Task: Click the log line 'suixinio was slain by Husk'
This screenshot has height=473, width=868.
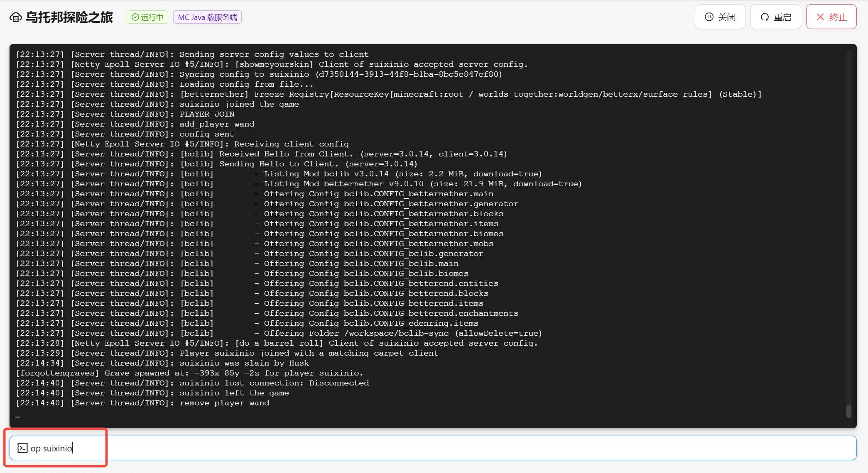Action: pyautogui.click(x=162, y=363)
